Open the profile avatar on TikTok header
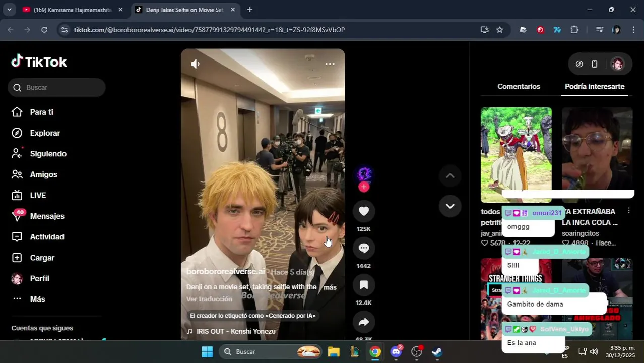Image resolution: width=644 pixels, height=363 pixels. (617, 64)
